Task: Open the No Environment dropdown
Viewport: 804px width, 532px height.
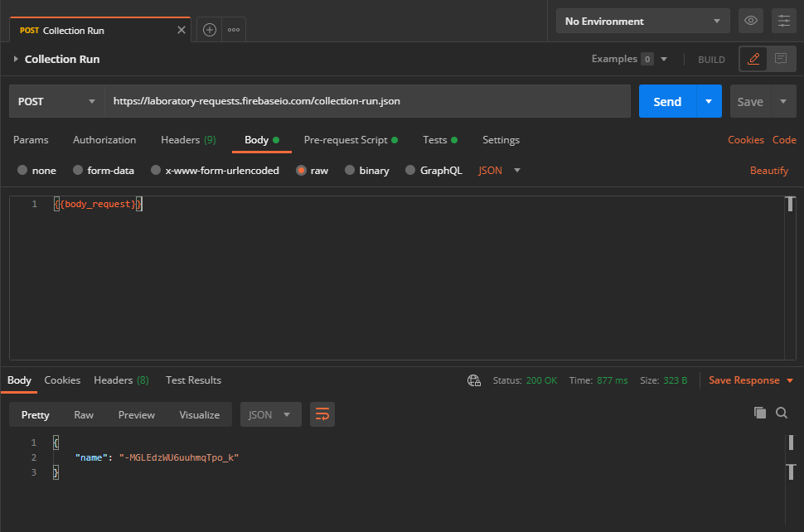Action: [x=643, y=21]
